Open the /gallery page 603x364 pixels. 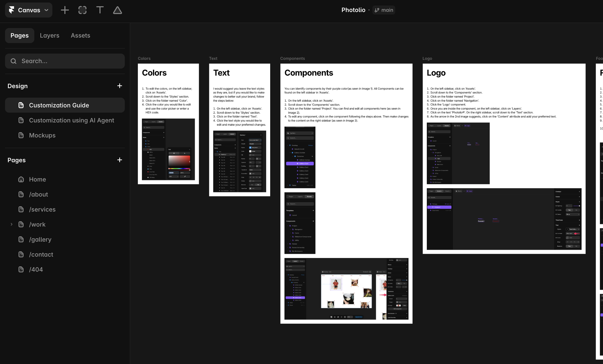tap(65, 239)
